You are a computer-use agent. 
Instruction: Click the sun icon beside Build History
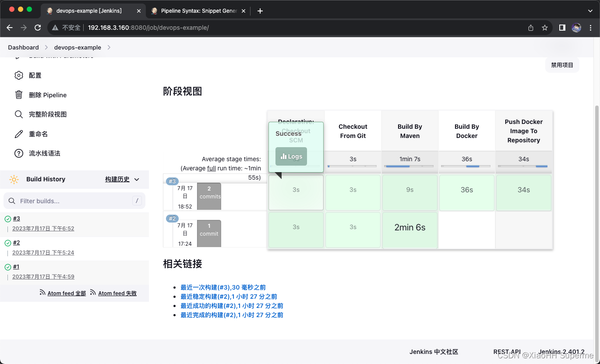pos(14,179)
